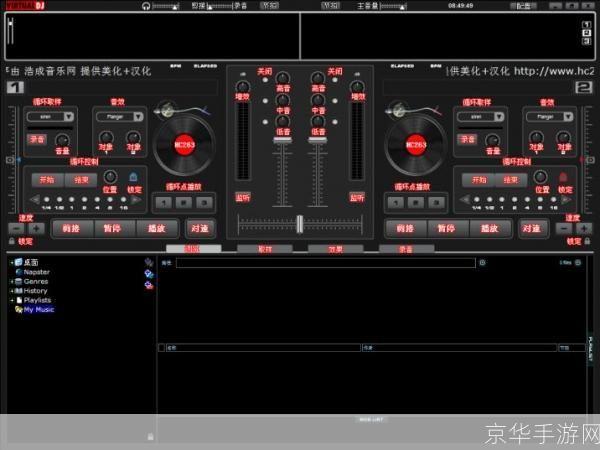Open the vertical PLAYLIST side tab
The image size is (600, 450).
click(591, 349)
